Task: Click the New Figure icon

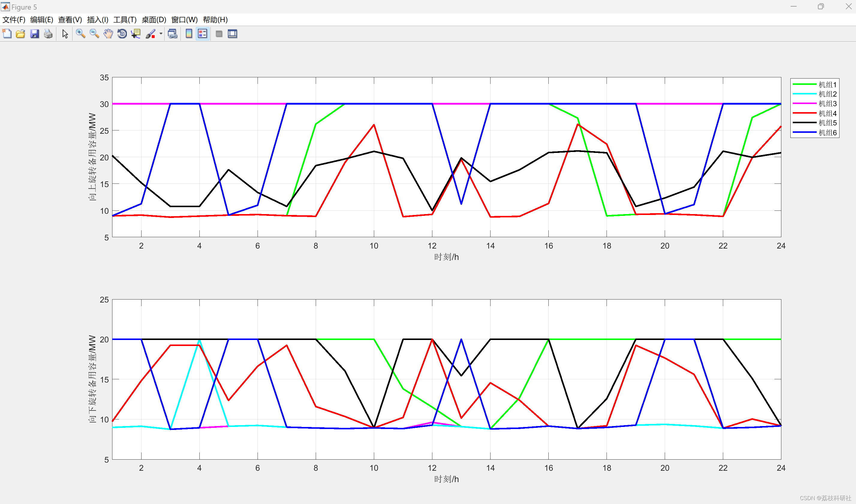Action: click(7, 34)
